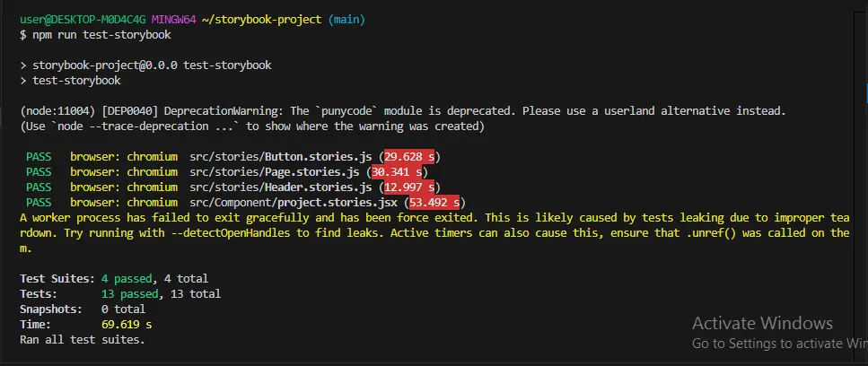Click the 'Ran all test suites.' line
Screen dimensions: 868x366
[83, 339]
